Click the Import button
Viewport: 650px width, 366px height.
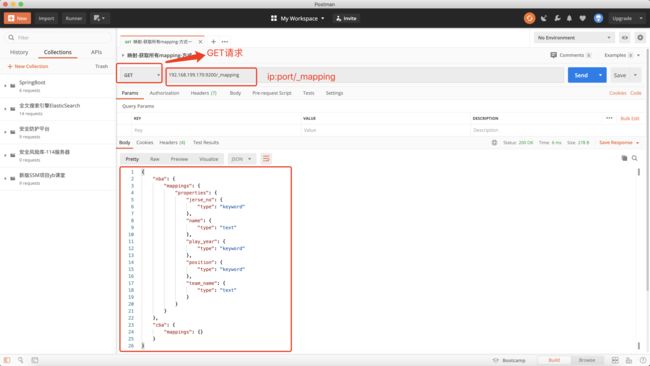tap(46, 18)
